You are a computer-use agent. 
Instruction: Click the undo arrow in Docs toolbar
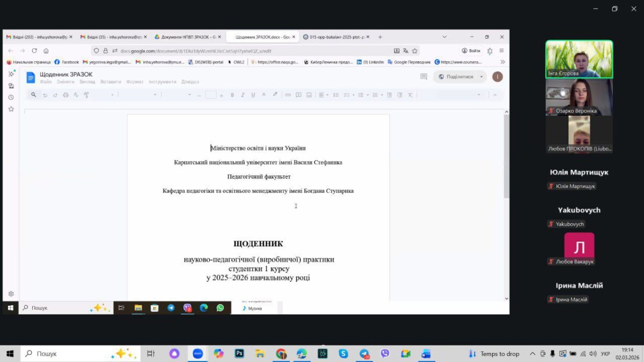(45, 95)
